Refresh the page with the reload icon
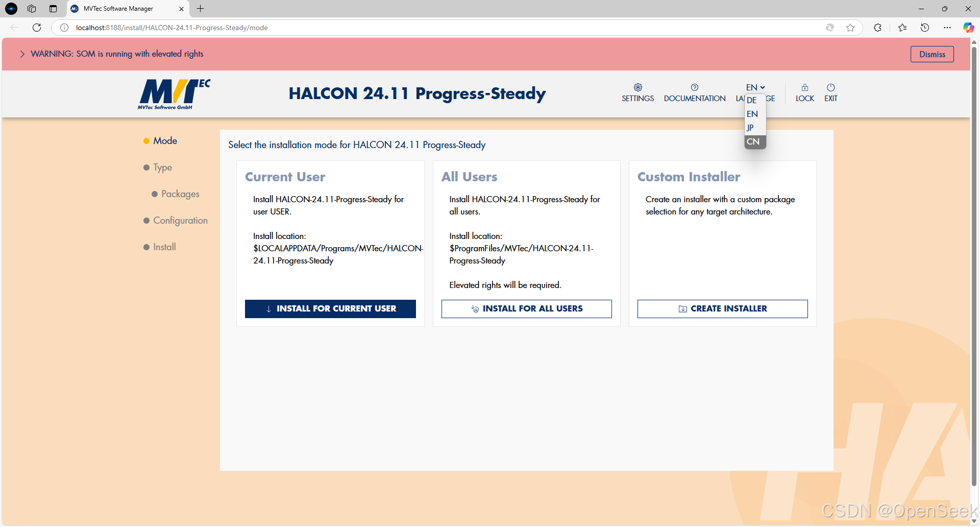The width and height of the screenshot is (980, 527). pyautogui.click(x=36, y=28)
